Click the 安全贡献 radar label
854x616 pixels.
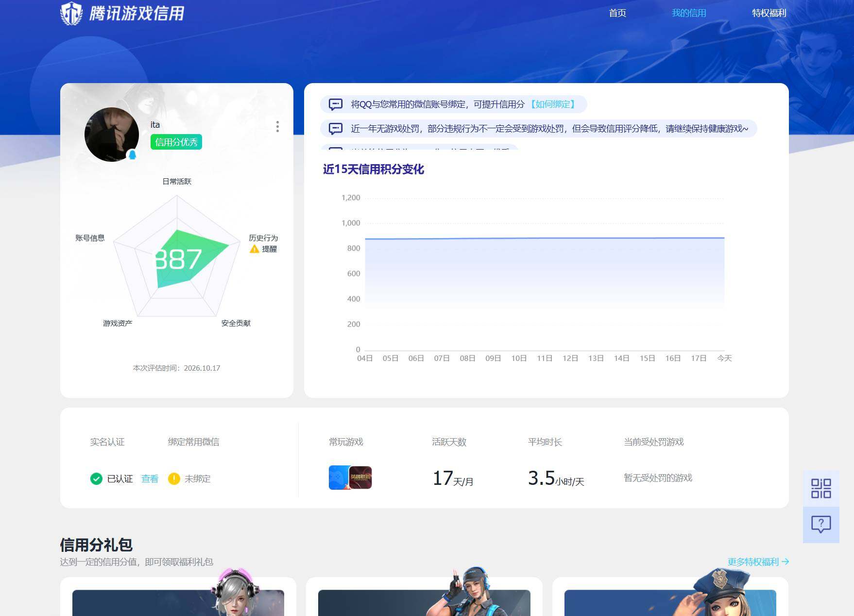(x=236, y=323)
